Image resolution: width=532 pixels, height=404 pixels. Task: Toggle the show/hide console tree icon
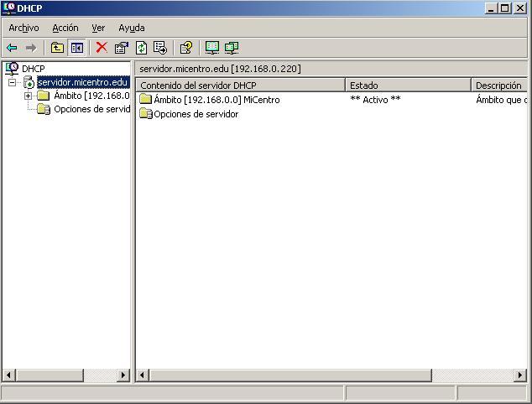point(76,48)
